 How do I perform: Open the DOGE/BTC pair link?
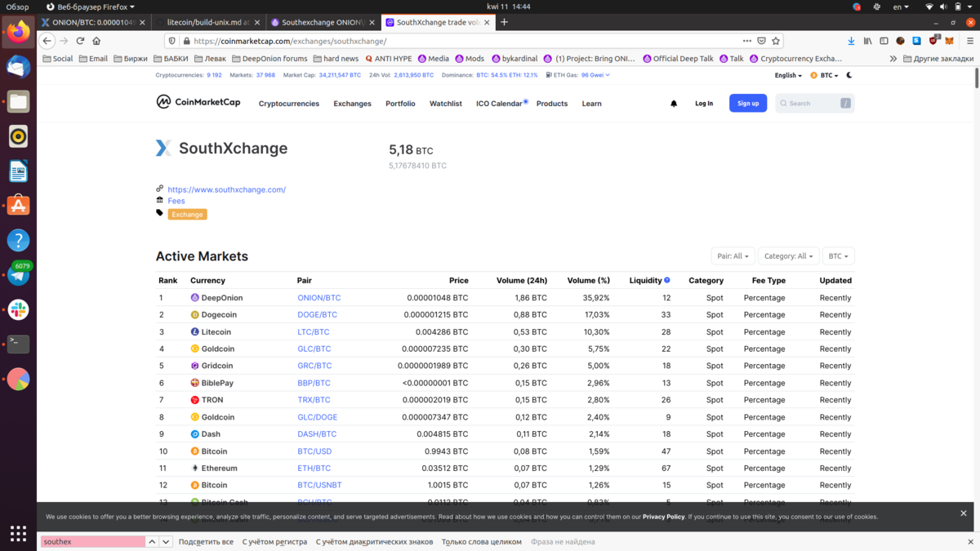pos(318,315)
